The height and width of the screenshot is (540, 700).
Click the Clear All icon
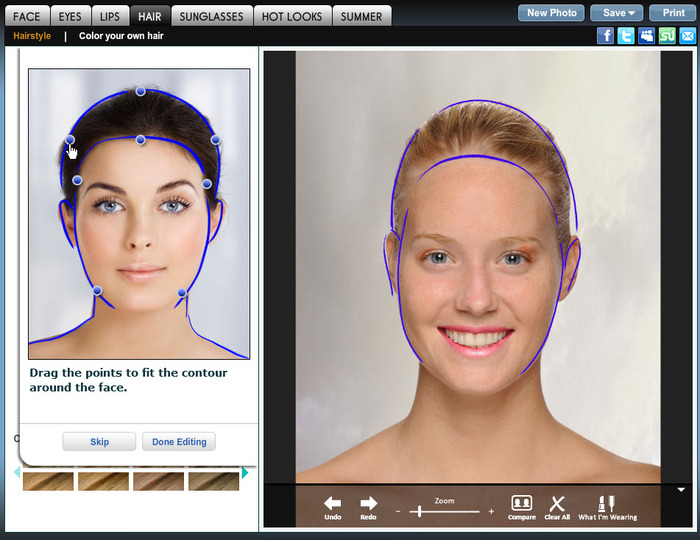pos(558,504)
